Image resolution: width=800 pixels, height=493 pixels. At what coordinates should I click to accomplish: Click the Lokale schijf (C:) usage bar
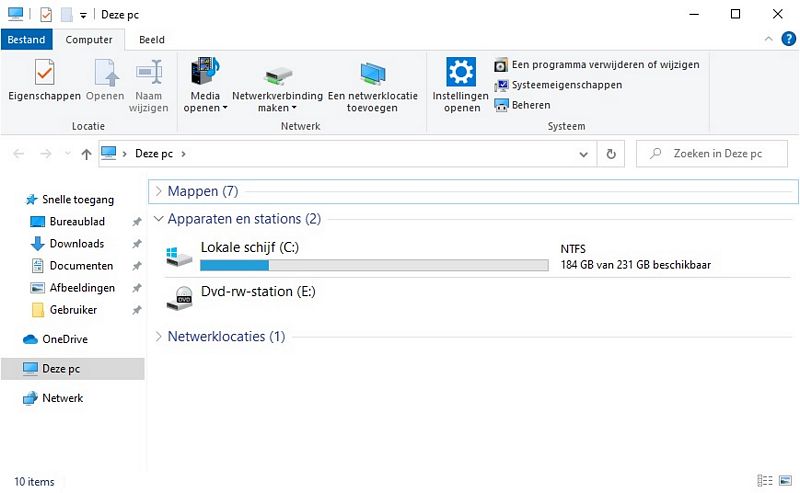(374, 265)
